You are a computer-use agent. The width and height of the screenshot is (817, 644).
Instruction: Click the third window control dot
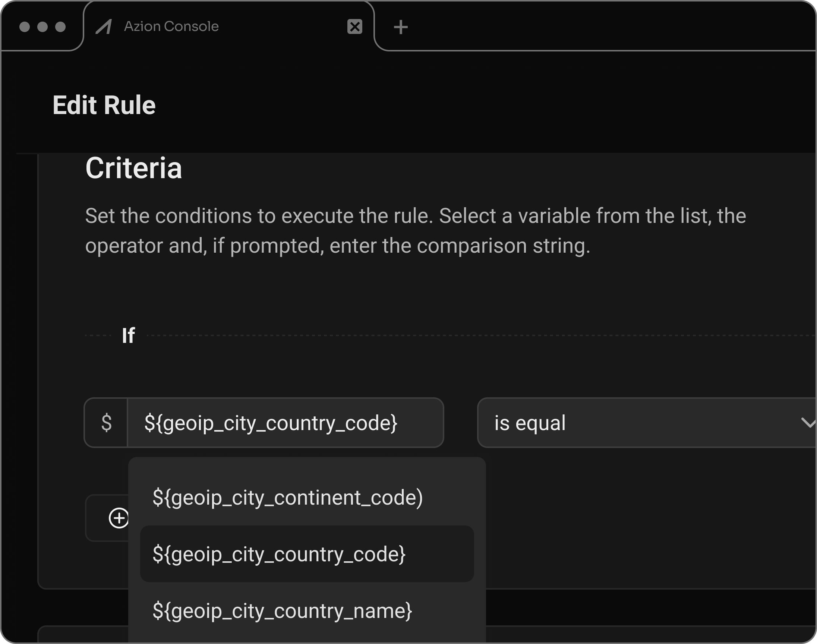click(x=60, y=27)
